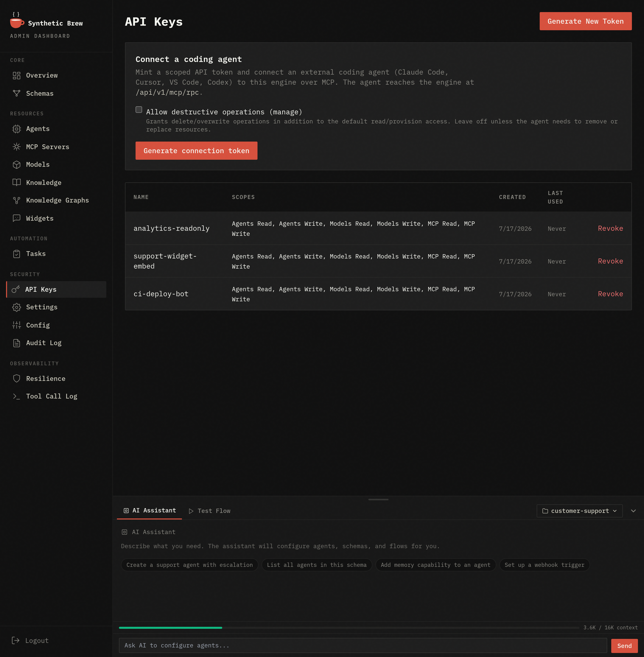The height and width of the screenshot is (657, 644).
Task: Open the MCP Servers page
Action: [56, 147]
